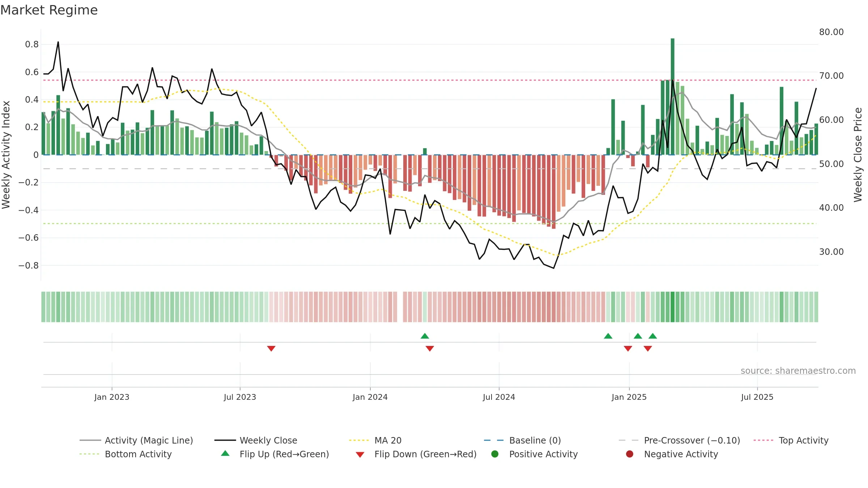
Task: Click the Pre-Crossover (−0.10) legend entry
Action: click(680, 440)
